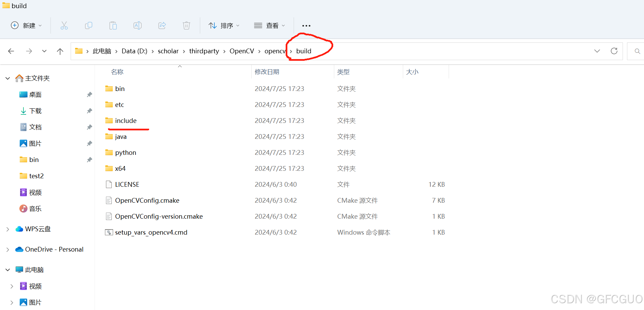Click the folder icon in address bar
This screenshot has height=310, width=644.
point(79,51)
